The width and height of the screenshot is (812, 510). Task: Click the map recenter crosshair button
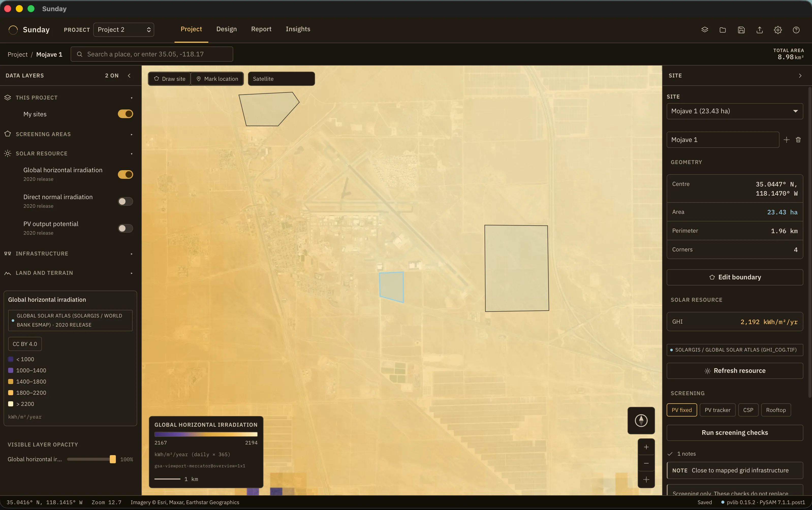pyautogui.click(x=646, y=479)
